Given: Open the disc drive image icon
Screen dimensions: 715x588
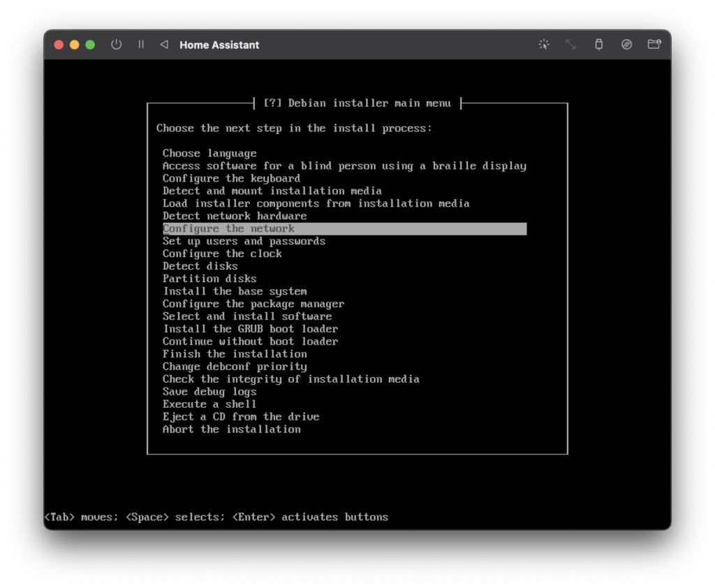Looking at the screenshot, I should point(626,44).
